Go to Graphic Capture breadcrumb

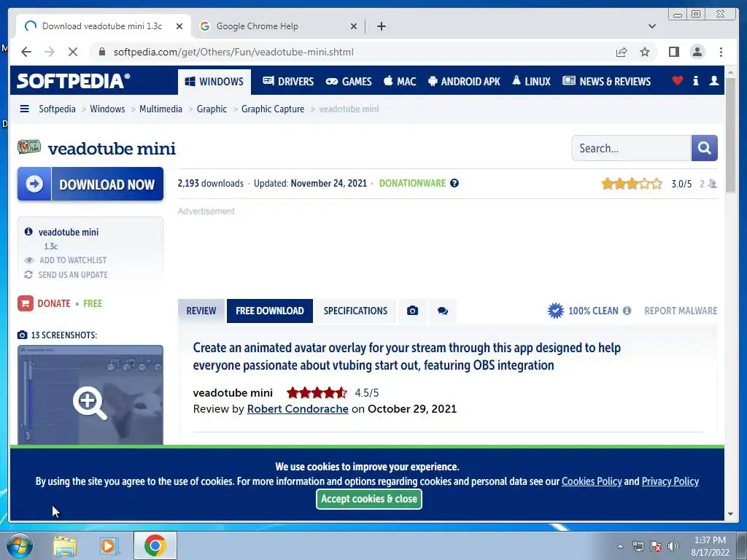273,109
